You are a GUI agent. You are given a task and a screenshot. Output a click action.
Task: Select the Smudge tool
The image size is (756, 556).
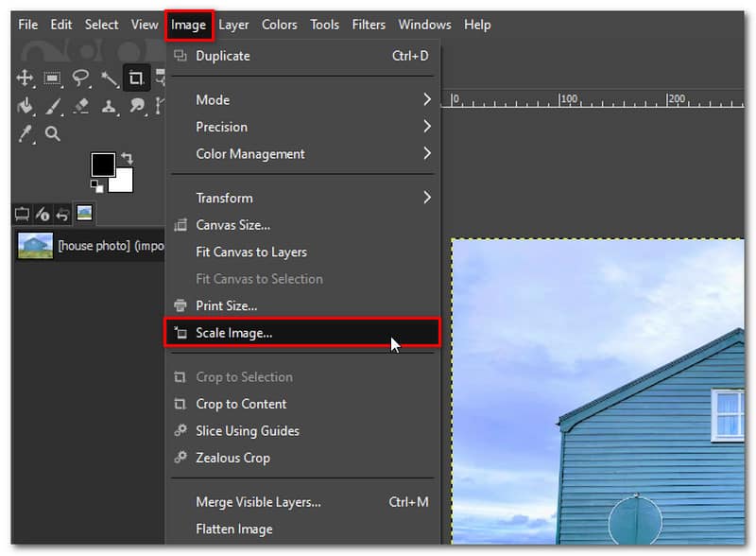(137, 106)
